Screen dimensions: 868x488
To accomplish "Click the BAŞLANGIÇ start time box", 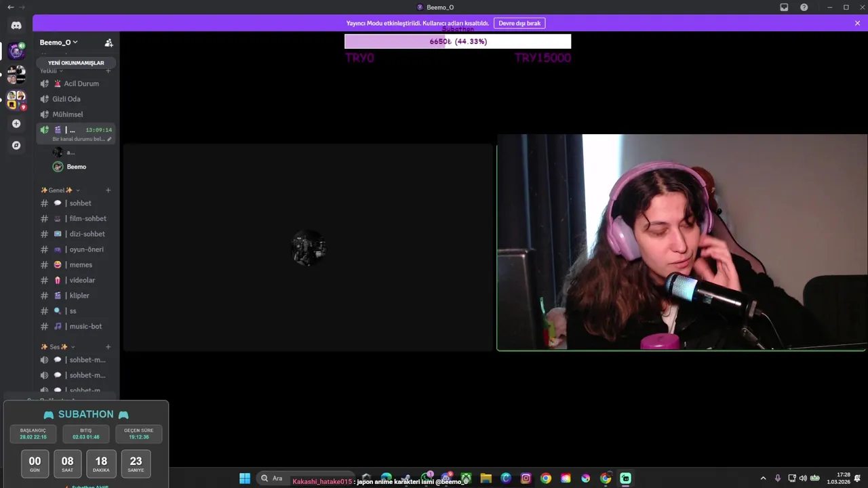I will (x=33, y=434).
